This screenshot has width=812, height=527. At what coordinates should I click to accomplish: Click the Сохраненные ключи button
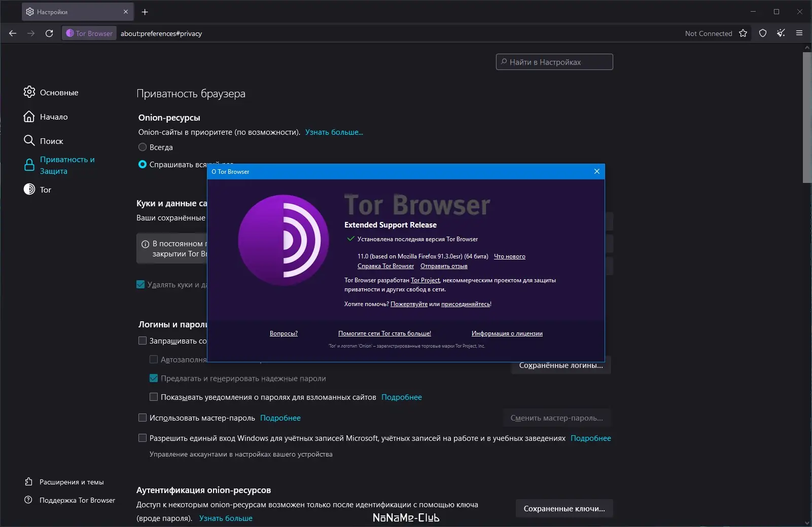point(564,509)
